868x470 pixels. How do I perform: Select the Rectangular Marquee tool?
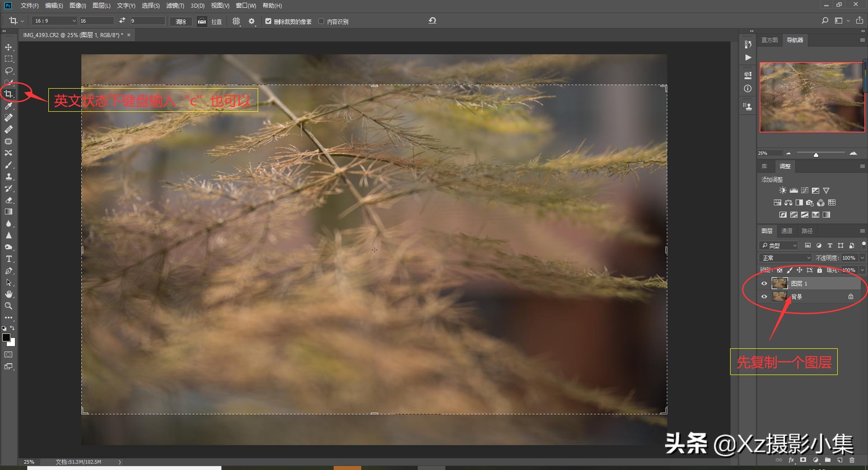point(9,59)
